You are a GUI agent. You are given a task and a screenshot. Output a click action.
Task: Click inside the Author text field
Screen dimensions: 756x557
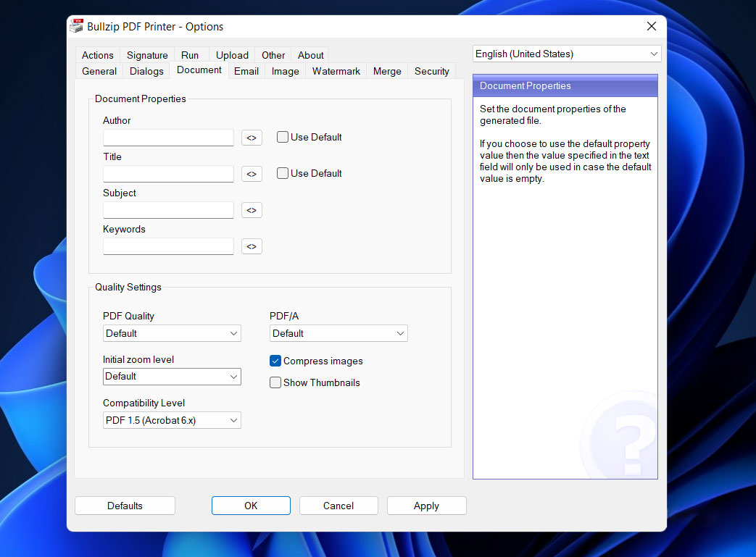pos(168,138)
